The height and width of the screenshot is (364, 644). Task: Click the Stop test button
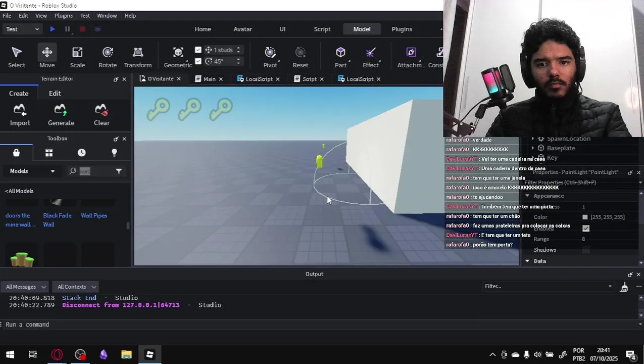82,29
